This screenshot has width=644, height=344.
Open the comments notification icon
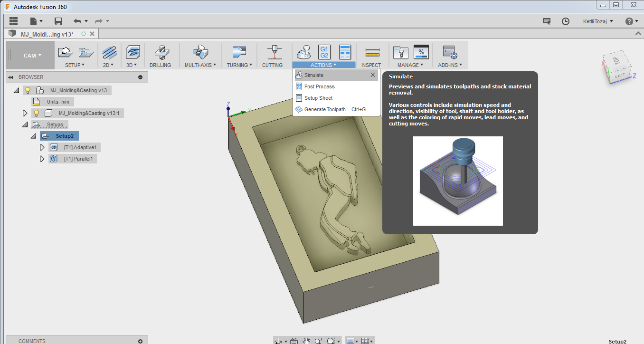(x=547, y=21)
